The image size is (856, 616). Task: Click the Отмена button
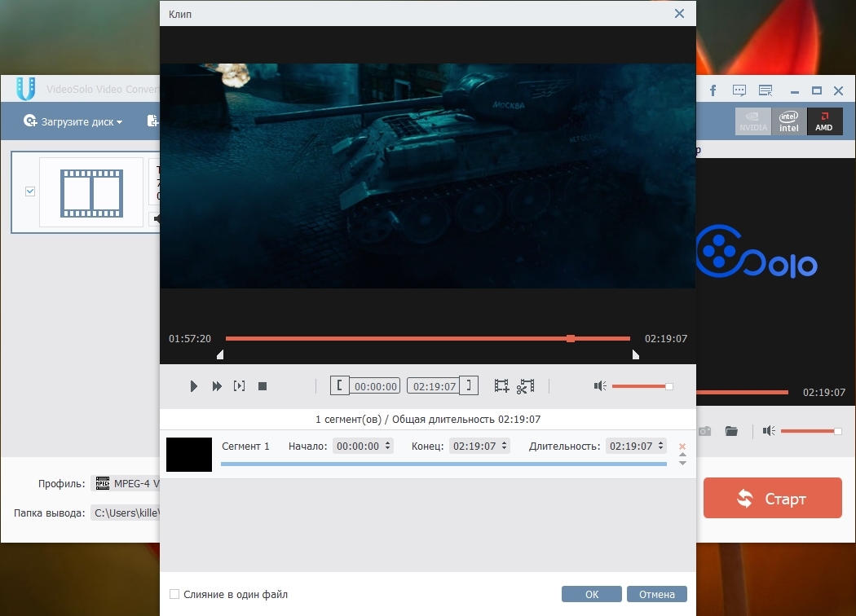pyautogui.click(x=657, y=595)
